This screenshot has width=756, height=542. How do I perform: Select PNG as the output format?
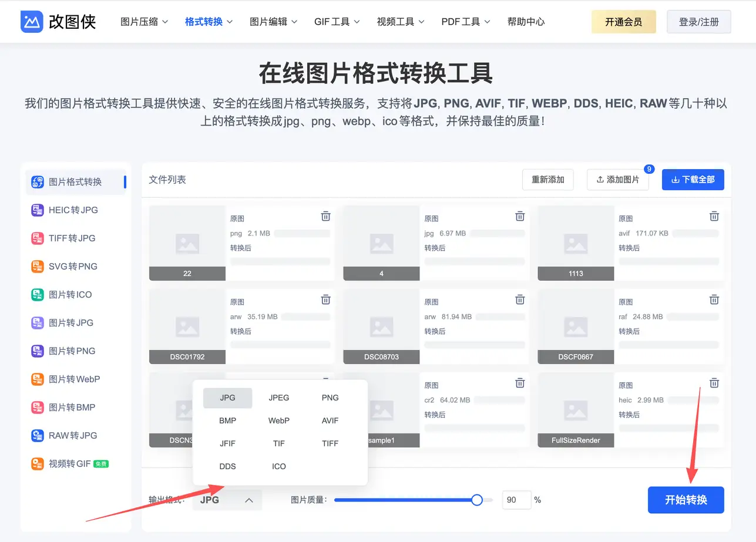(x=330, y=398)
